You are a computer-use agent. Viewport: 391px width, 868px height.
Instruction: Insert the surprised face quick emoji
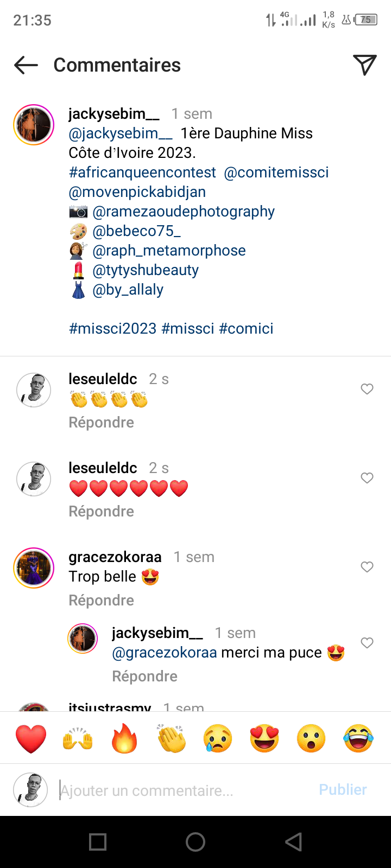311,738
